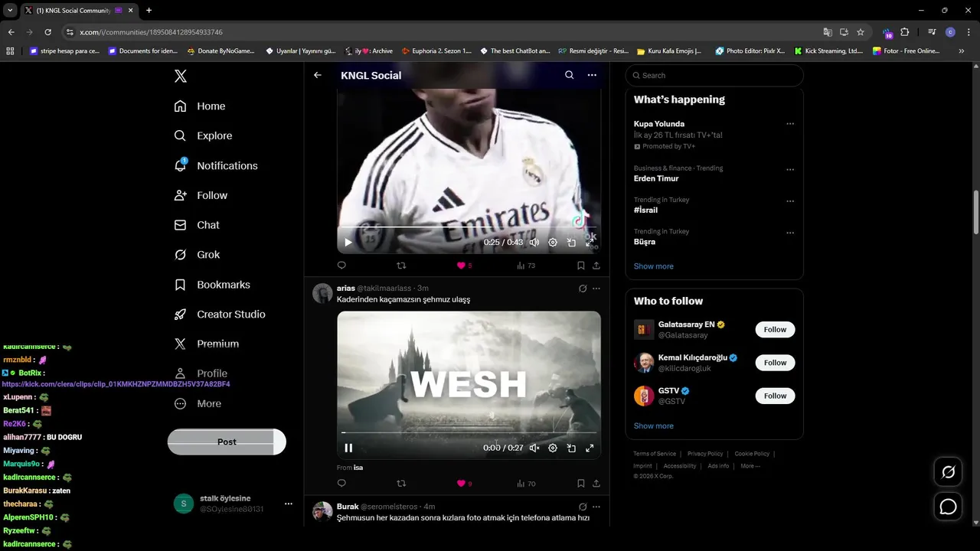This screenshot has width=980, height=551.
Task: Pause the WESH video
Action: point(348,448)
